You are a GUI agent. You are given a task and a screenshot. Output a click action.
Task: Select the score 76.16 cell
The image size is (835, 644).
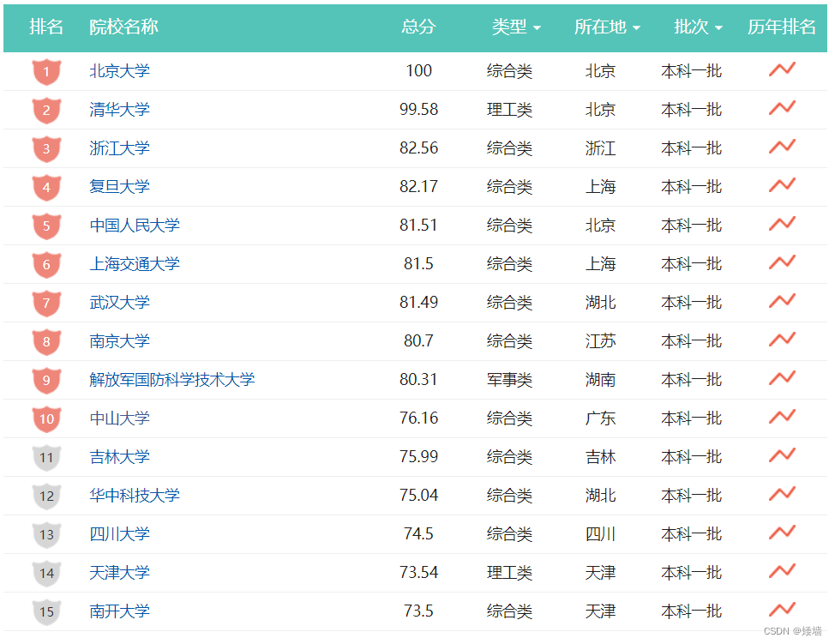pyautogui.click(x=418, y=418)
